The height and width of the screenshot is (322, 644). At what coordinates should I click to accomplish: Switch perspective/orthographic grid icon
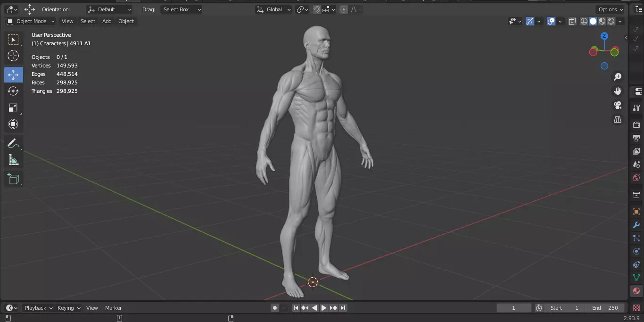618,119
